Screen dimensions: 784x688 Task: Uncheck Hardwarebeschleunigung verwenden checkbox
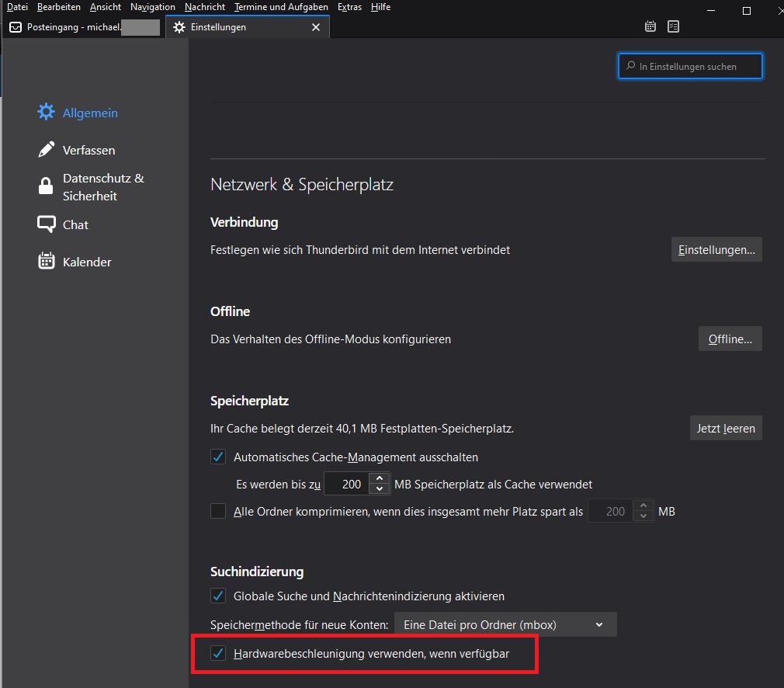218,654
